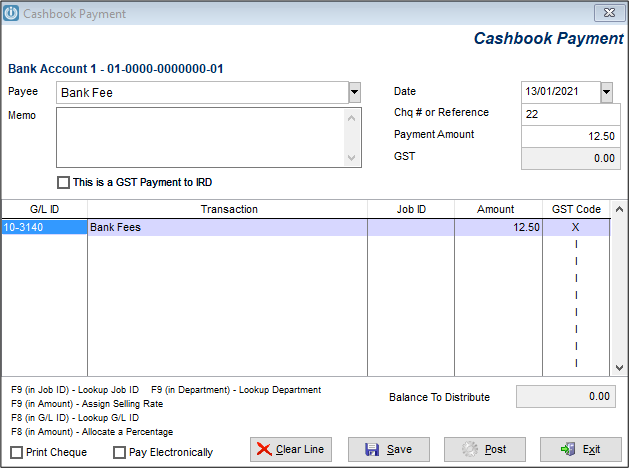Click the G/L ID column header

pyautogui.click(x=45, y=209)
